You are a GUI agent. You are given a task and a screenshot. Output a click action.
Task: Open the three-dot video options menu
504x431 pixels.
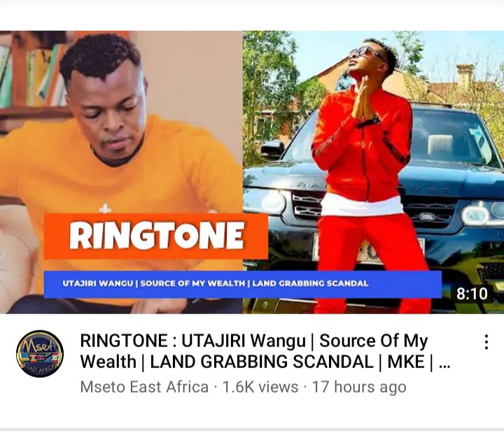[486, 341]
